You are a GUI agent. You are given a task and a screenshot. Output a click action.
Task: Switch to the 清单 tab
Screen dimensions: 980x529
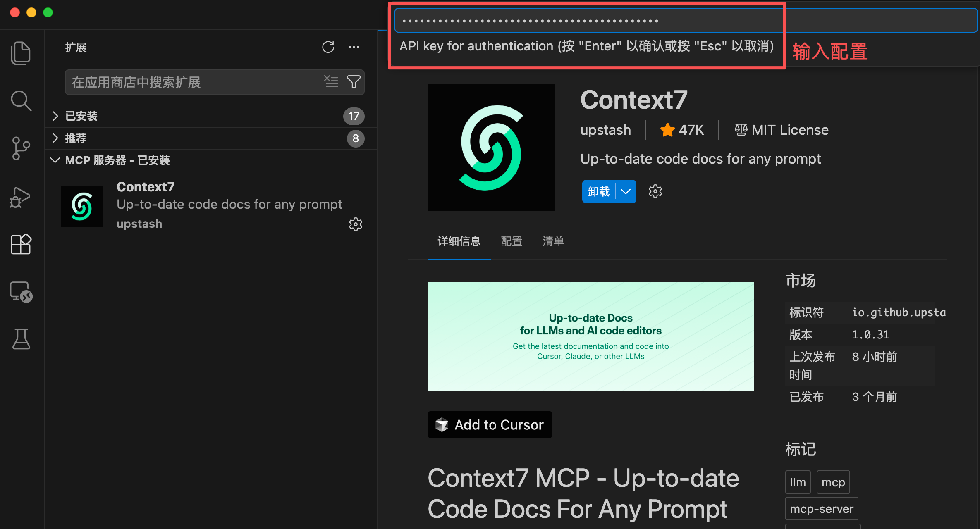(x=553, y=241)
